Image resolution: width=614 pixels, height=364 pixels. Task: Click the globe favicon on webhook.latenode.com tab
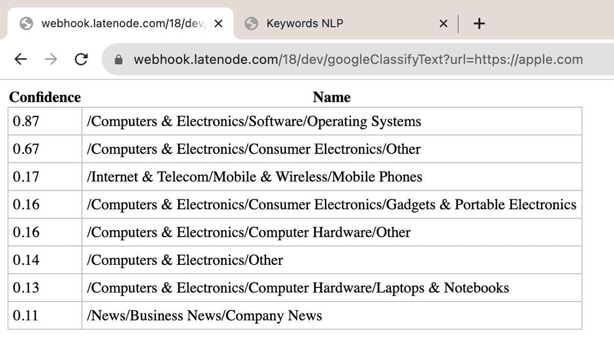click(x=26, y=24)
